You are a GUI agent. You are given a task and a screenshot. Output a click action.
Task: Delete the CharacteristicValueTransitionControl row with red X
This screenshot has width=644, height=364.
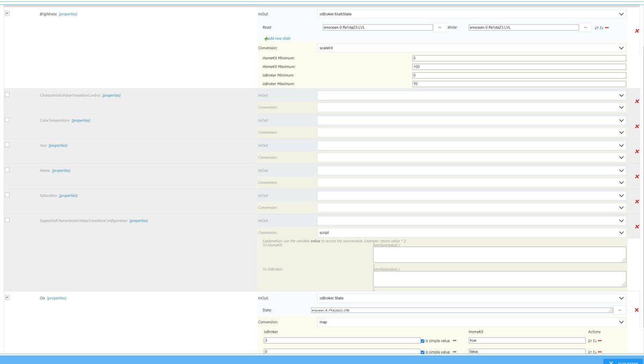pos(636,101)
